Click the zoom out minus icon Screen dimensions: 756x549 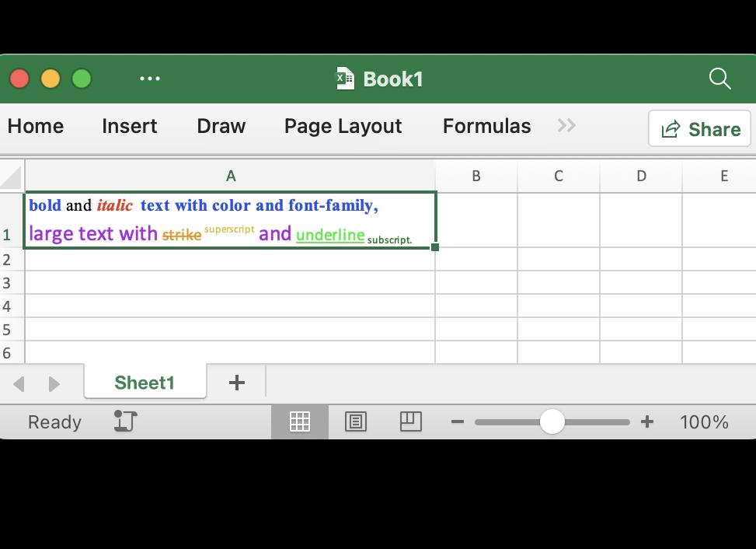[458, 421]
